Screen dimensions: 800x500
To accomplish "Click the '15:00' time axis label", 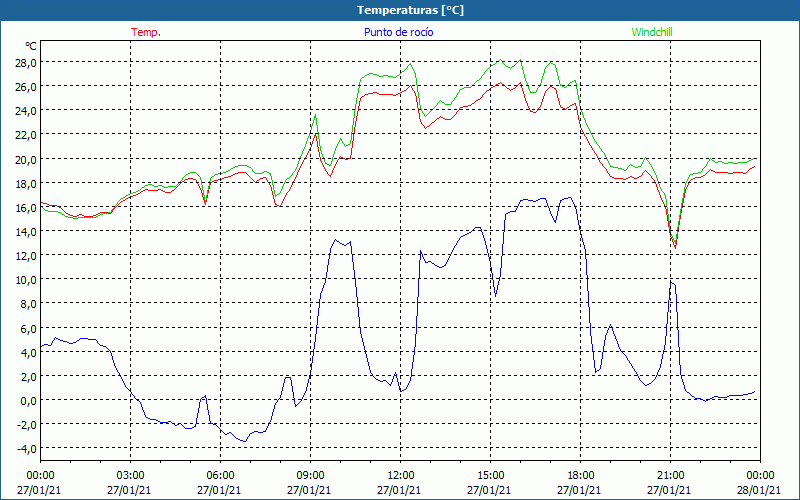I will [x=490, y=476].
